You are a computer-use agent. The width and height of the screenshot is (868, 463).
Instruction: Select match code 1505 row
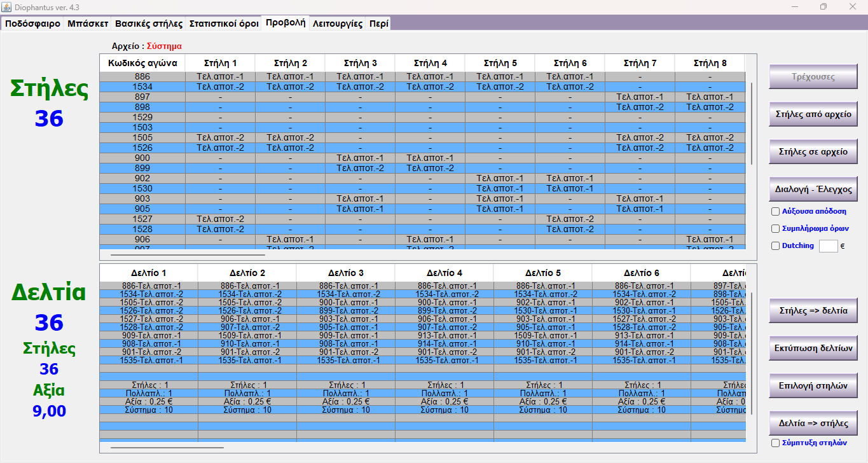pos(422,138)
